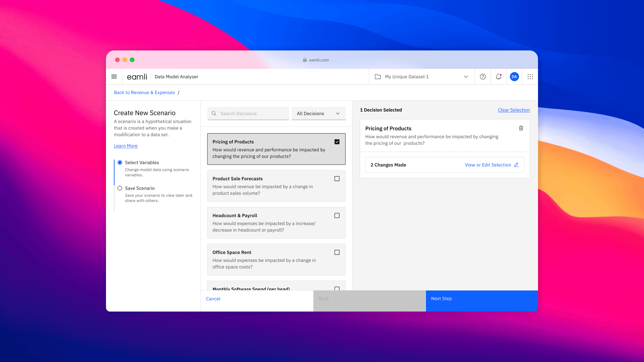Uncheck the Pricing of Products decision

click(337, 141)
